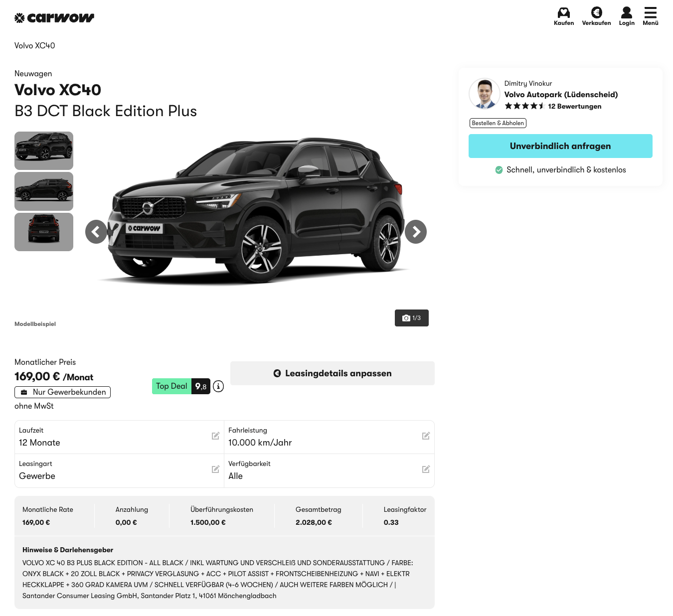Click Leasingdetails anpassen button
This screenshot has width=673, height=616.
pos(333,373)
